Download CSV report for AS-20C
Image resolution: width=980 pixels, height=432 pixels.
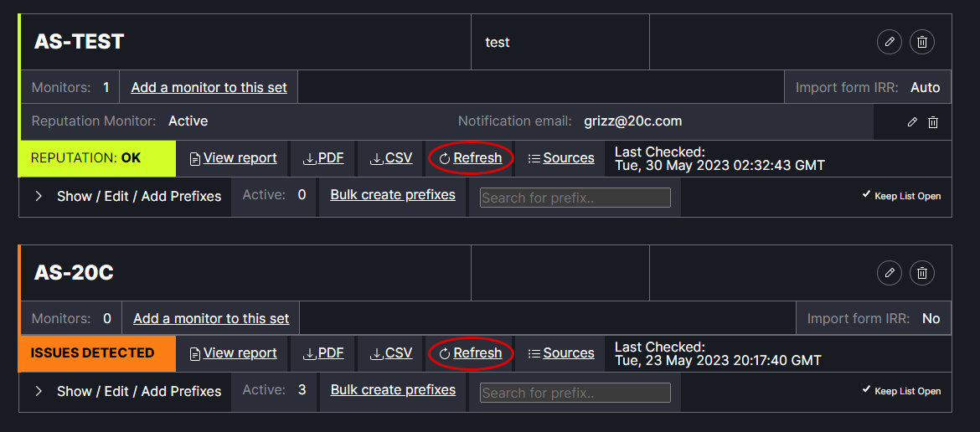click(x=391, y=353)
